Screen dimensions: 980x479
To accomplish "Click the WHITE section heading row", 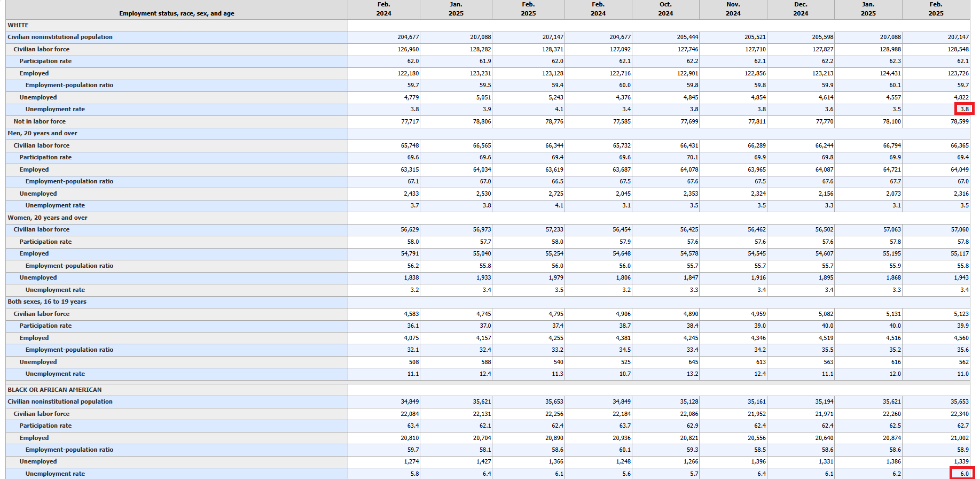I will pyautogui.click(x=18, y=25).
